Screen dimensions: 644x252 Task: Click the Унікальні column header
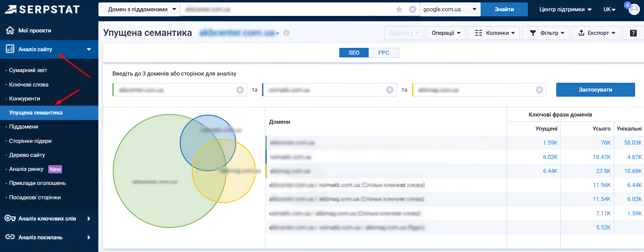pos(629,128)
